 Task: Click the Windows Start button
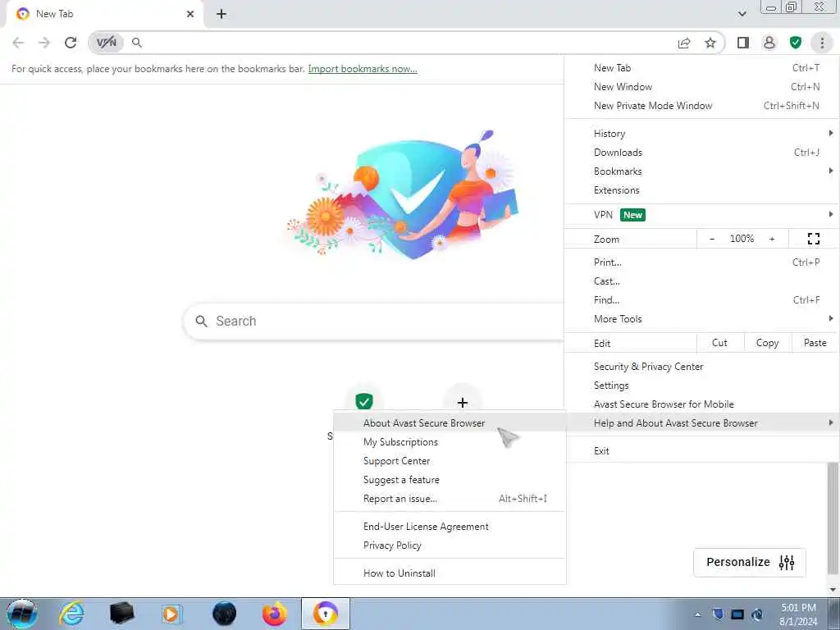22,614
